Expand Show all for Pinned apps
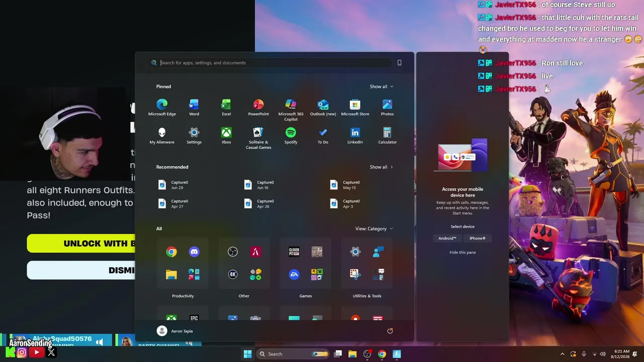Screen dimensions: 644x362 point(381,86)
